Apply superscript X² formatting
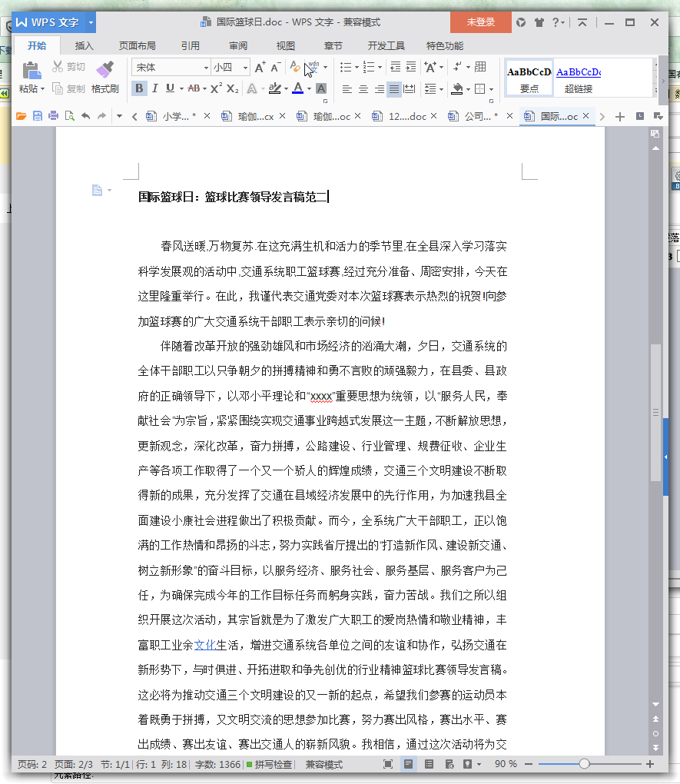This screenshot has height=784, width=680. (216, 88)
